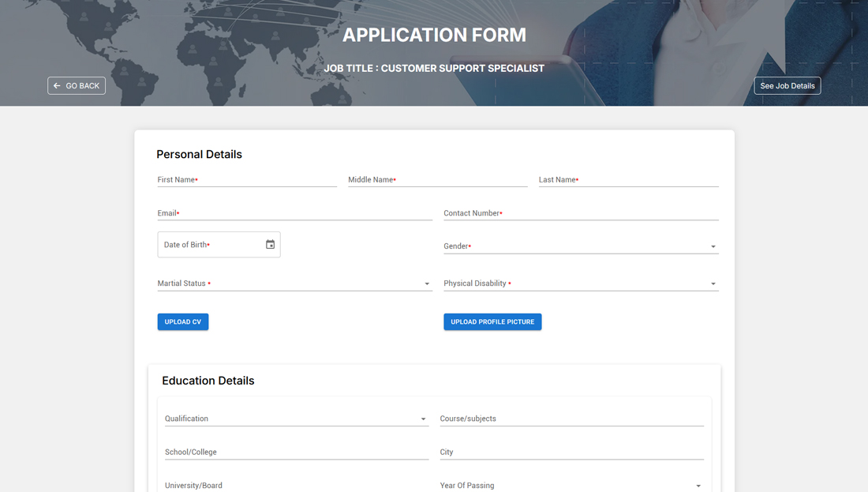Click the Go Back button
The width and height of the screenshot is (868, 492).
click(77, 85)
